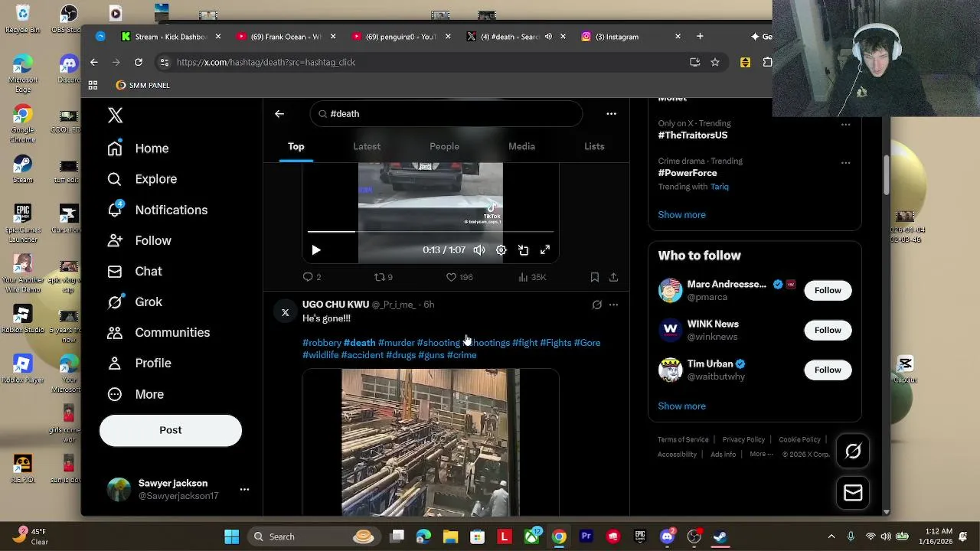
Task: Show hidden system tray icons
Action: (831, 536)
